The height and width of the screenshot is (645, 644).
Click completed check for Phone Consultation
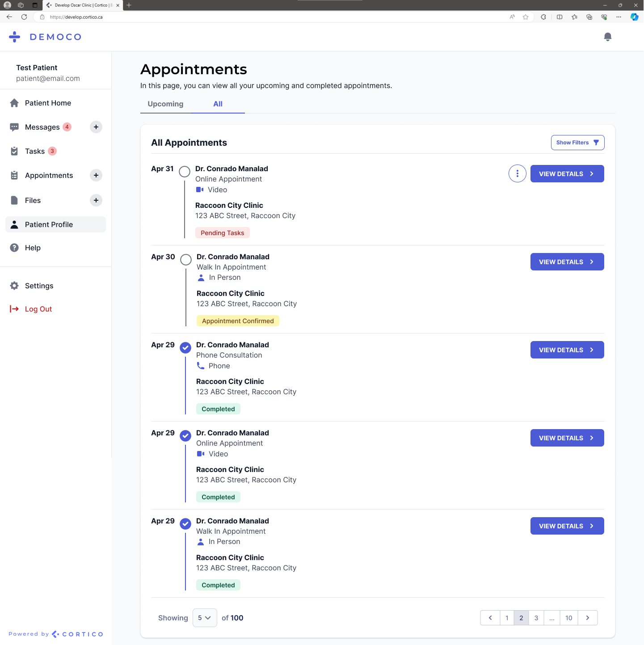(x=185, y=348)
